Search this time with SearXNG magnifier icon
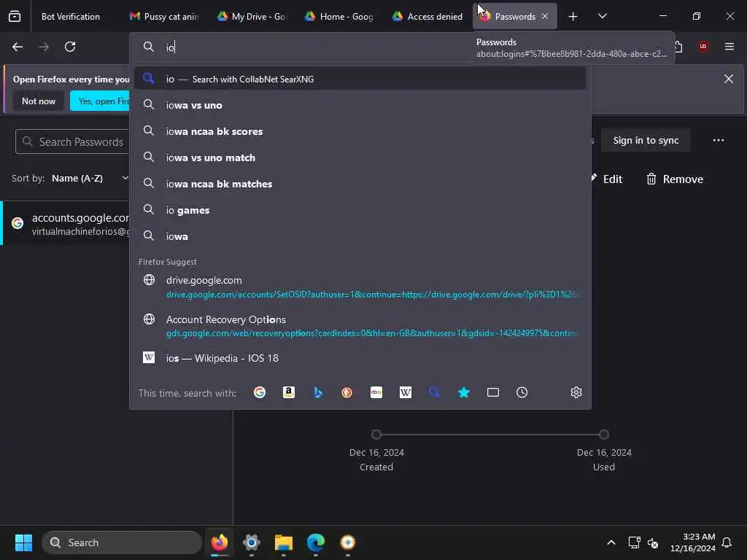The width and height of the screenshot is (747, 560). (x=435, y=392)
